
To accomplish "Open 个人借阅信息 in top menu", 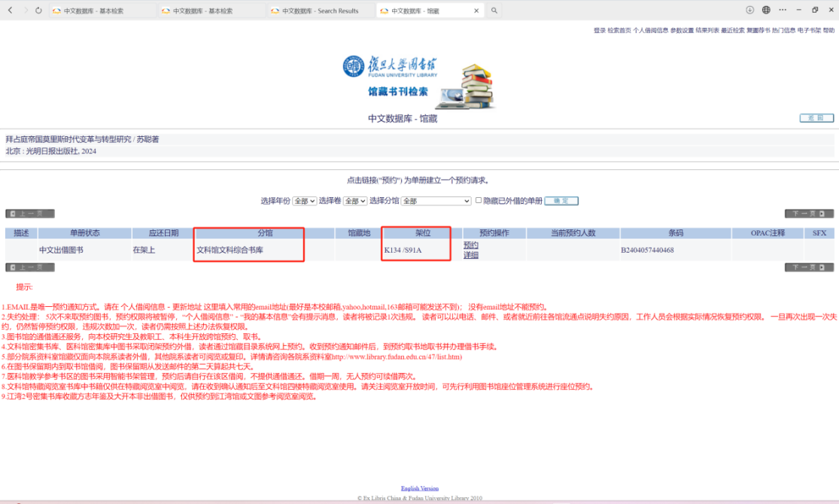I will click(650, 31).
